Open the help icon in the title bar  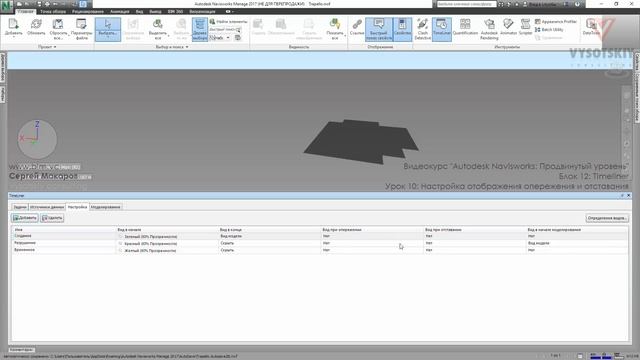pyautogui.click(x=577, y=4)
